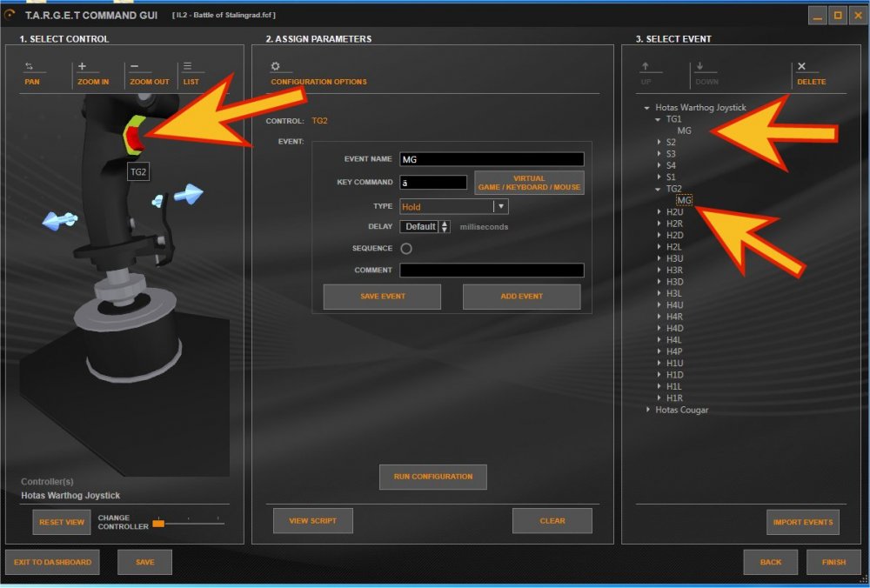Click the T.A.R.G.E.T logo icon
This screenshot has height=588, width=870.
10,15
